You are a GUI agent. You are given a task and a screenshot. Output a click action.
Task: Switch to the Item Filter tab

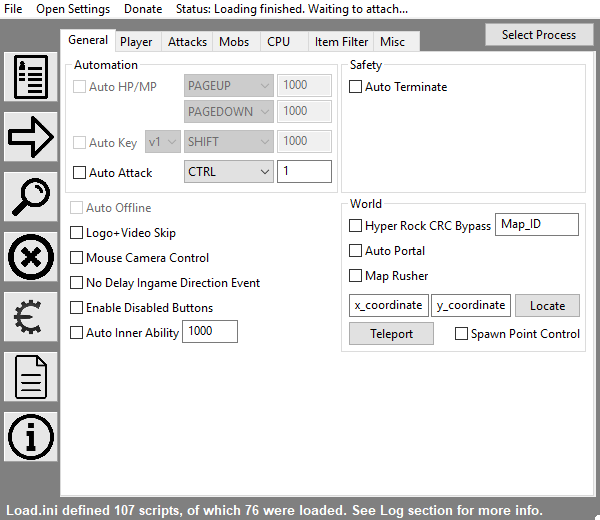(341, 42)
